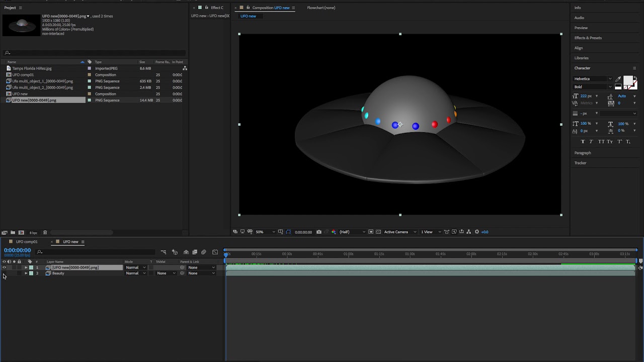Click the Graph Editor icon in timeline
This screenshot has height=362, width=644.
click(x=215, y=252)
